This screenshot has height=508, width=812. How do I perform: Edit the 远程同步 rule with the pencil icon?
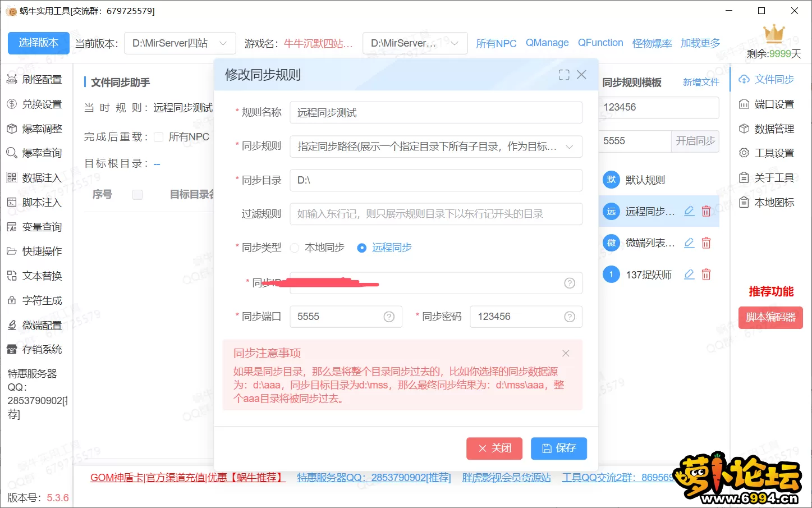690,211
